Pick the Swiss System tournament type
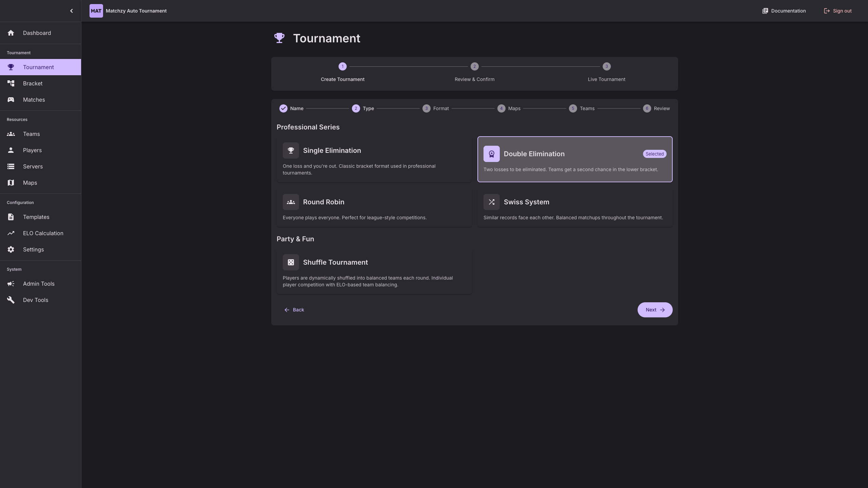 [575, 208]
